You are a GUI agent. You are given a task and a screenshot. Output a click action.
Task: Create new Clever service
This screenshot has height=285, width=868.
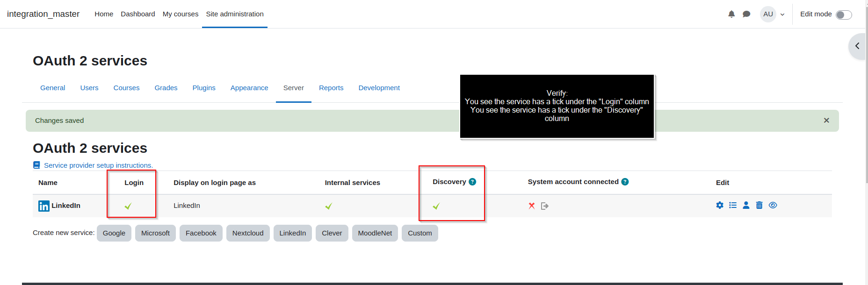pos(332,233)
